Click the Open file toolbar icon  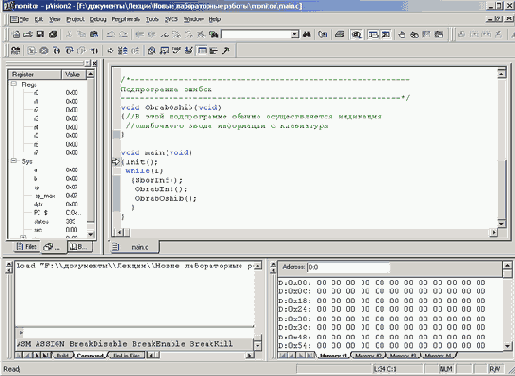[x=28, y=34]
